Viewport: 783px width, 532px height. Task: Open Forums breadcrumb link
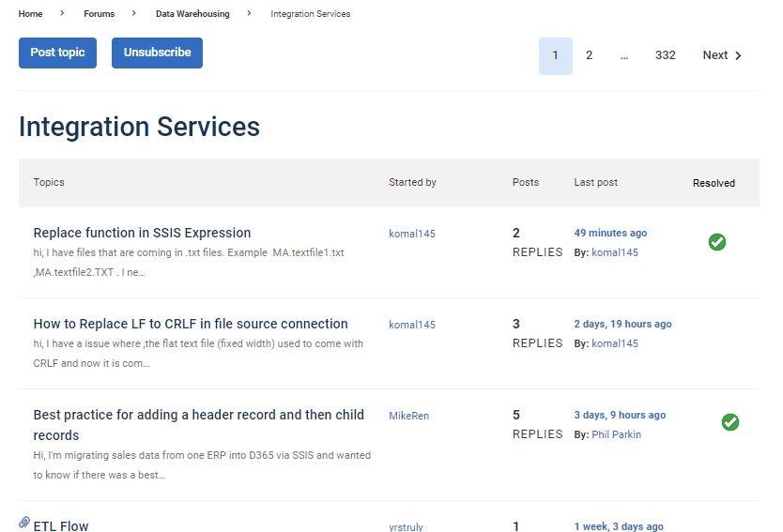click(x=99, y=14)
